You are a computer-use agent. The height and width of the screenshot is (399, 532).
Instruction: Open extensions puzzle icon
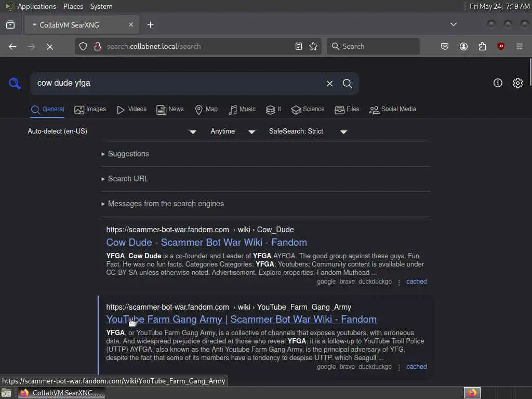point(482,46)
